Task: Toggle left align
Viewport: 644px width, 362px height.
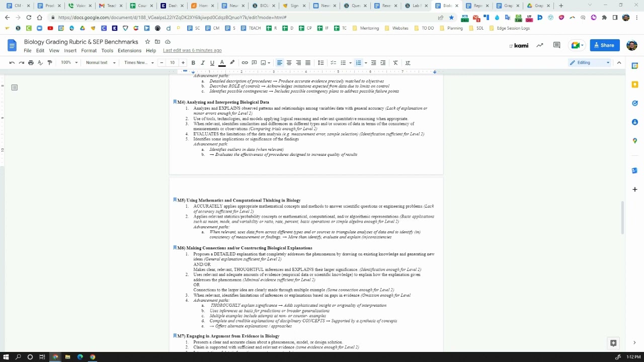Action: pyautogui.click(x=279, y=63)
